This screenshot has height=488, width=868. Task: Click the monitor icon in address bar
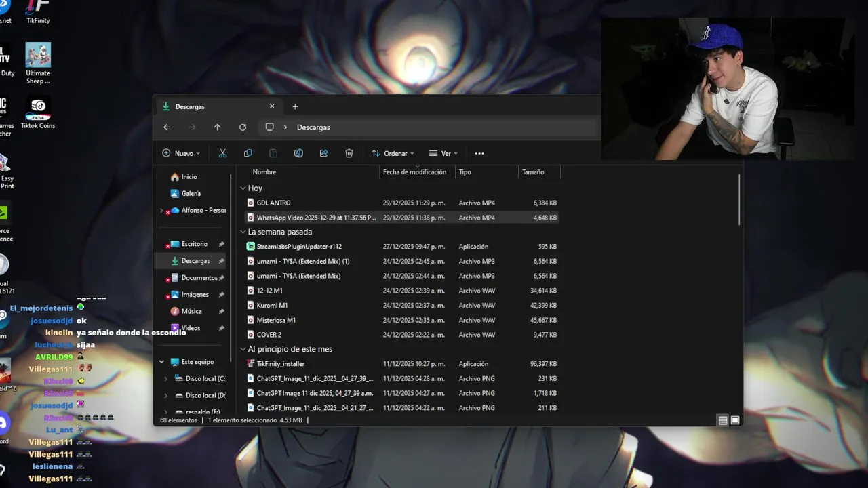[269, 127]
